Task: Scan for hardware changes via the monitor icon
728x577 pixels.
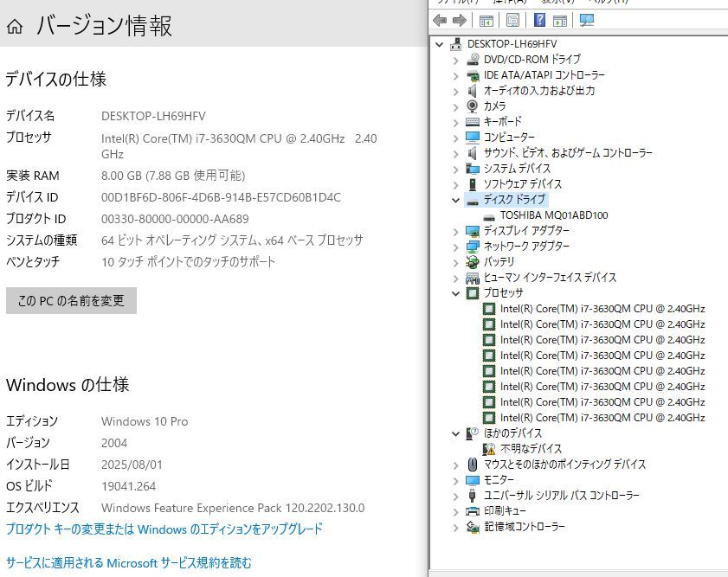Action: (587, 20)
